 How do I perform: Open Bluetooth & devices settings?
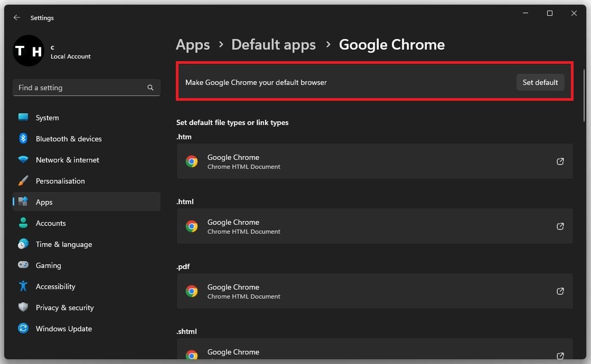(68, 139)
